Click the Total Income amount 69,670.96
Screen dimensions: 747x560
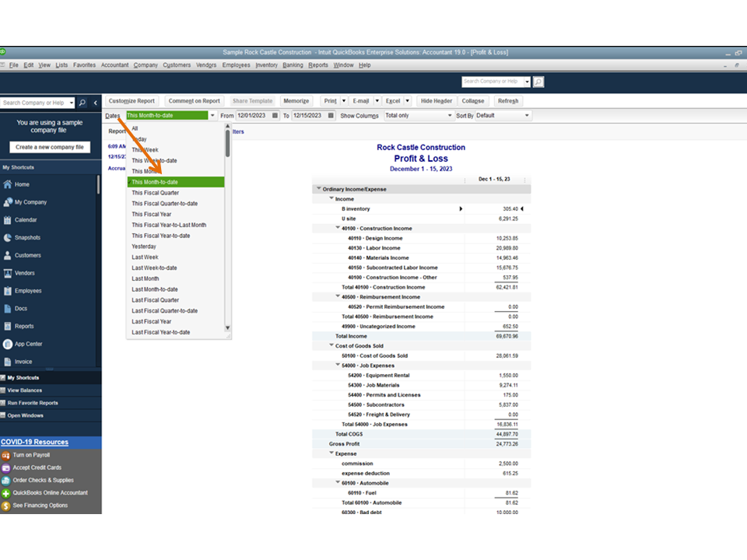click(507, 336)
